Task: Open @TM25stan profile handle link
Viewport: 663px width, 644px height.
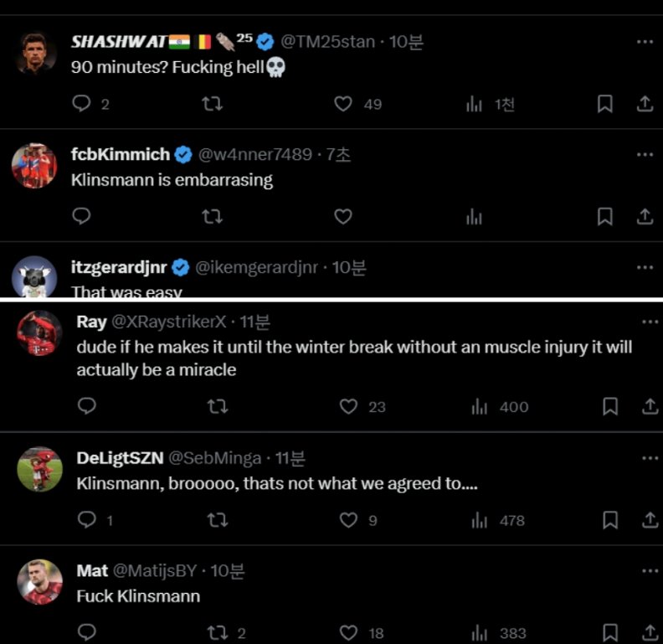Action: 326,41
